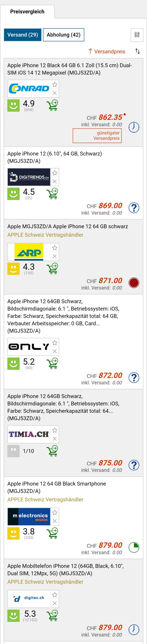Click the yellow smiley rating for ARP
The height and width of the screenshot is (644, 147).
tap(14, 269)
